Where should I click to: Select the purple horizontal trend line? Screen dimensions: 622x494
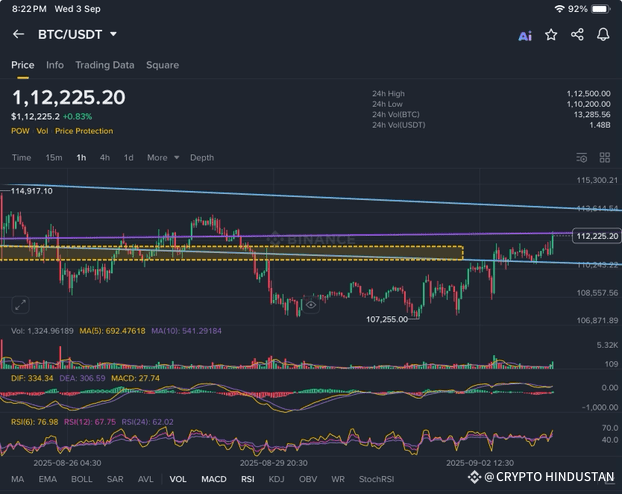coord(286,236)
